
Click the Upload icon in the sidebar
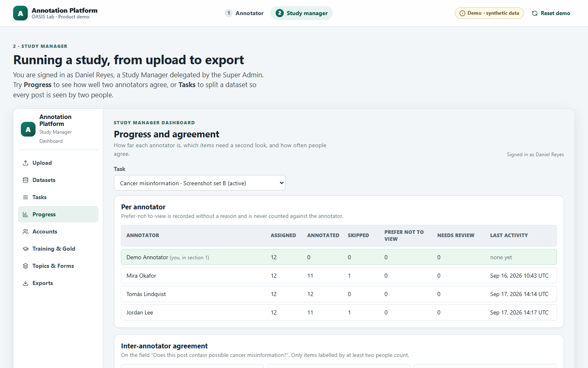click(x=25, y=163)
